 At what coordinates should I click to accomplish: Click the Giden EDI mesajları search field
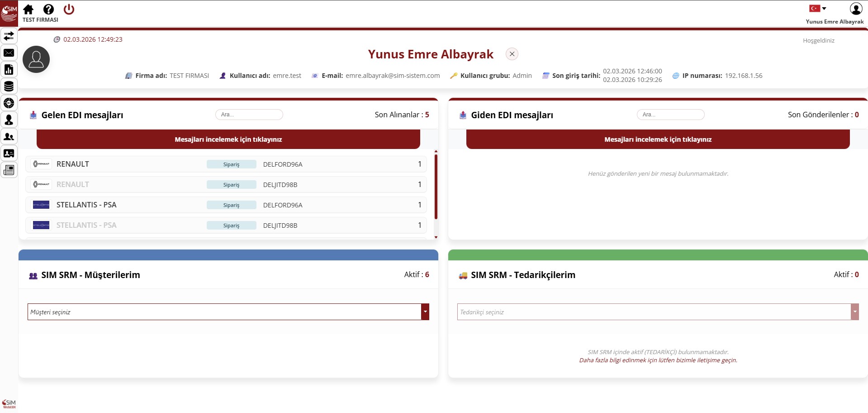pos(670,115)
